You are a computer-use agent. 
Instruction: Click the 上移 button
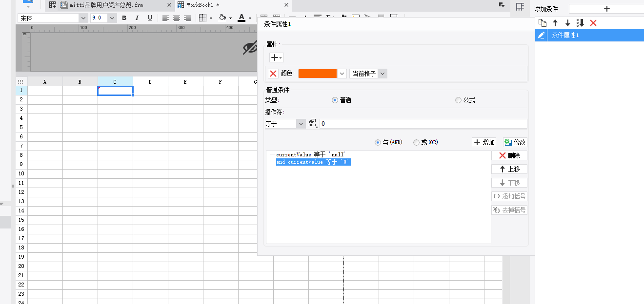[509, 169]
